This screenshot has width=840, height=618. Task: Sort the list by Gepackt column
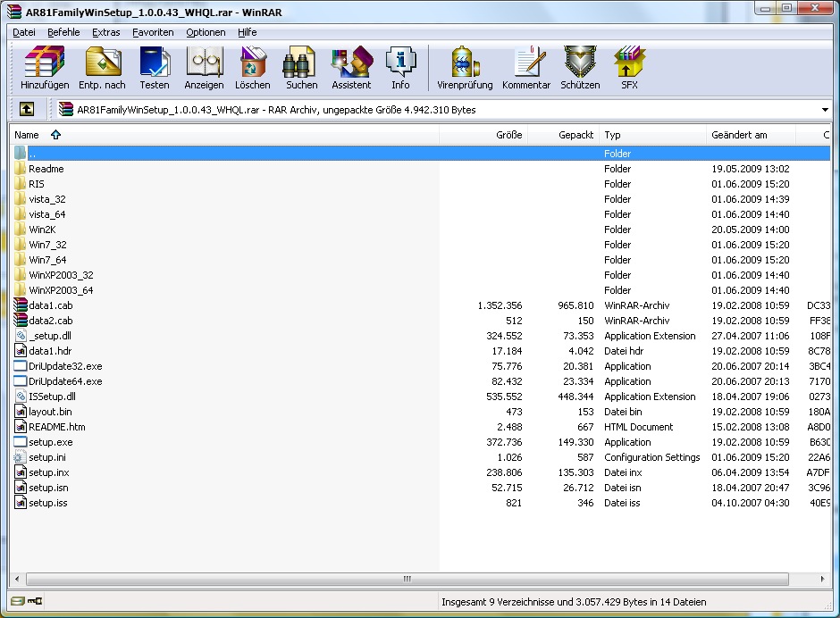pyautogui.click(x=563, y=135)
